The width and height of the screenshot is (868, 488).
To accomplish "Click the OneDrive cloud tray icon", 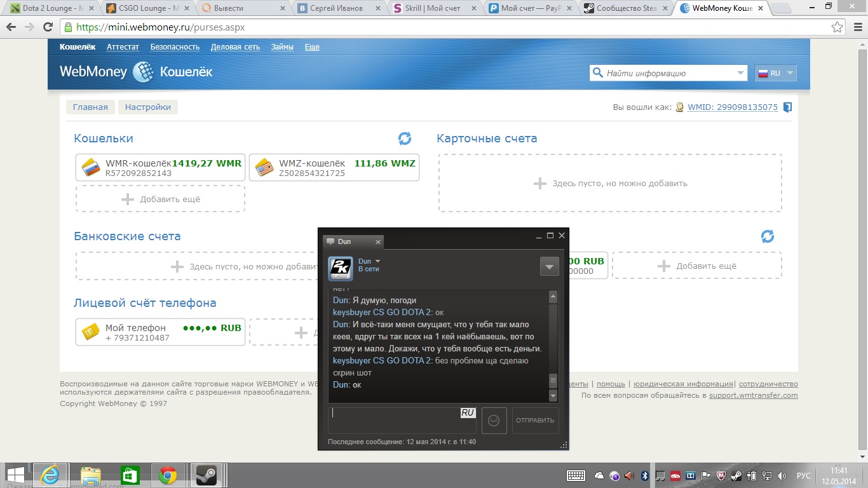I will [599, 475].
